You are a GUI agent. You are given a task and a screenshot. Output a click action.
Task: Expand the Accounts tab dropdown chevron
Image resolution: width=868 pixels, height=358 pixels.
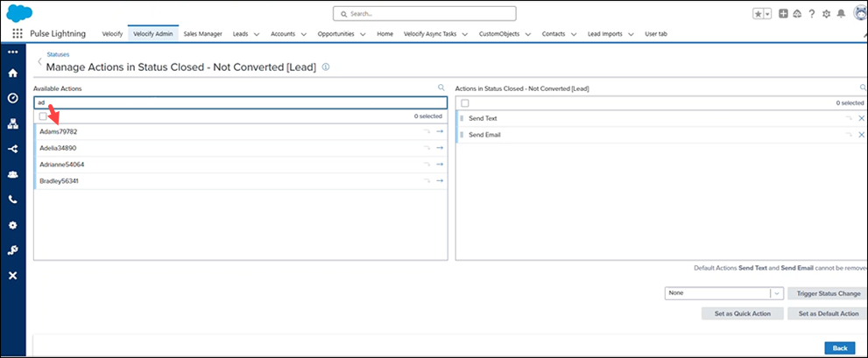tap(303, 34)
